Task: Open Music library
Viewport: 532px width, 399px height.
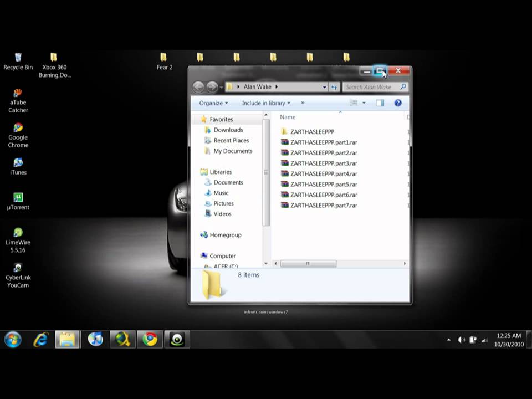Action: tap(221, 193)
